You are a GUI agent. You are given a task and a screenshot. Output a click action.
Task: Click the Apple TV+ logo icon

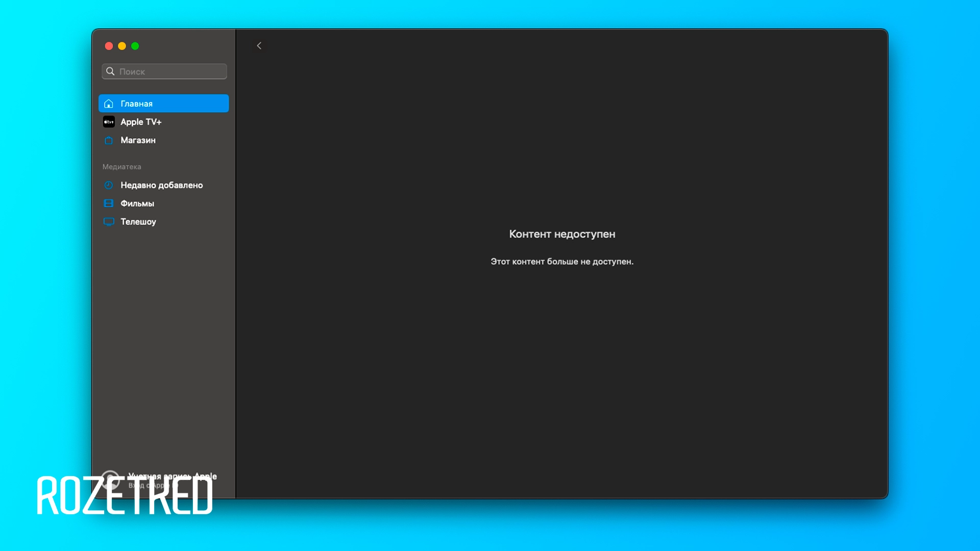pyautogui.click(x=109, y=122)
